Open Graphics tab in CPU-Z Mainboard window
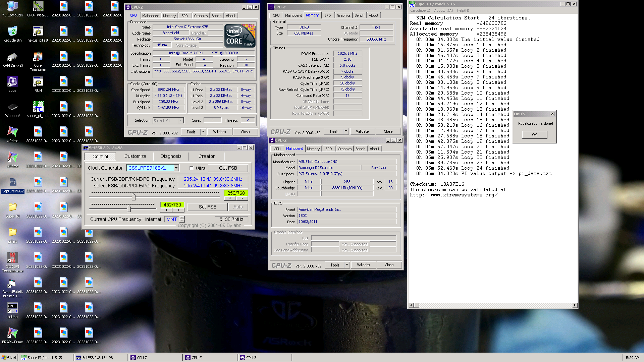Viewport: 644px width, 362px height. pyautogui.click(x=344, y=149)
